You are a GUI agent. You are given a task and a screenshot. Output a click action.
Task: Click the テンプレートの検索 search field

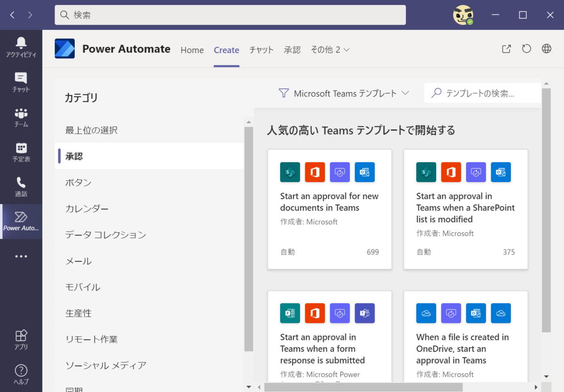pos(483,93)
